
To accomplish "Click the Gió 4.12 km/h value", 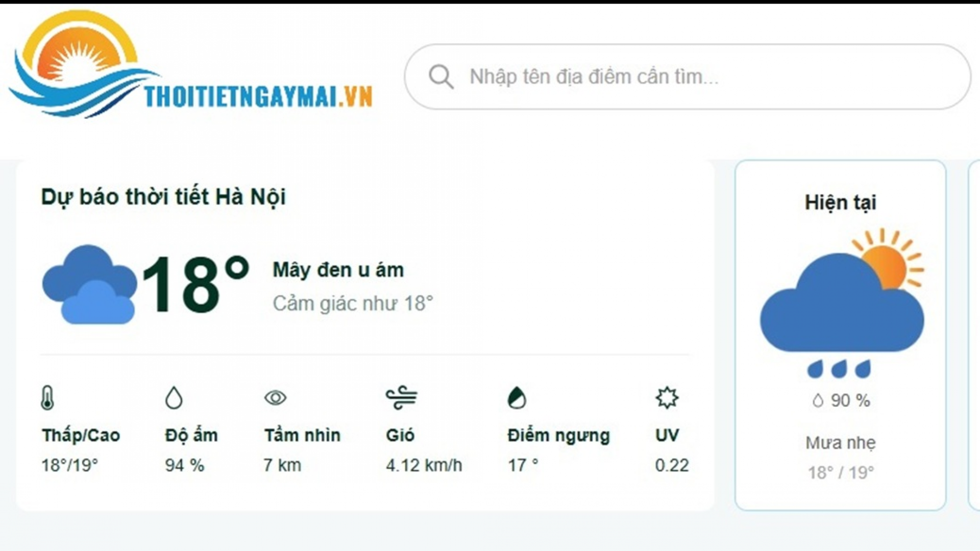I will click(x=424, y=465).
